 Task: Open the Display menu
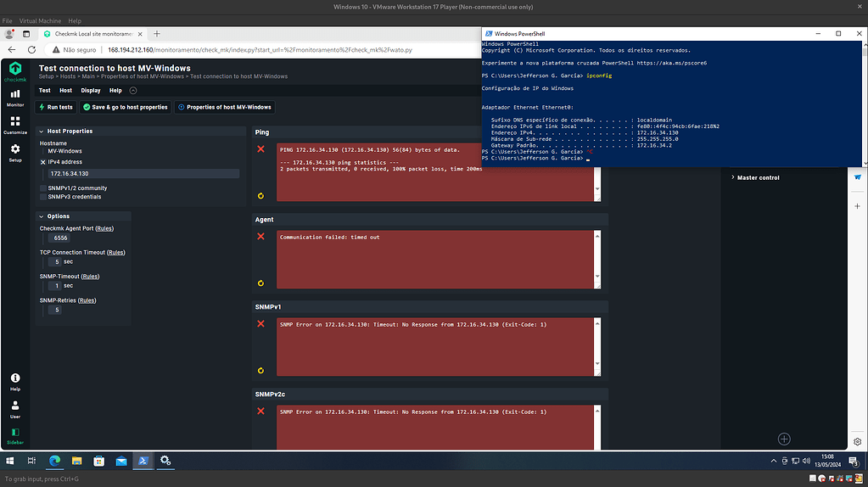(91, 90)
